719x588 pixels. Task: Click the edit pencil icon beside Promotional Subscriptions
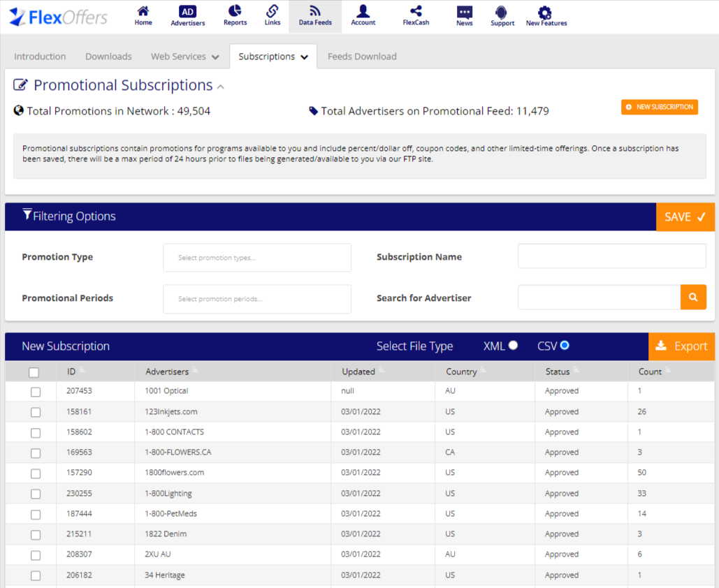[20, 85]
